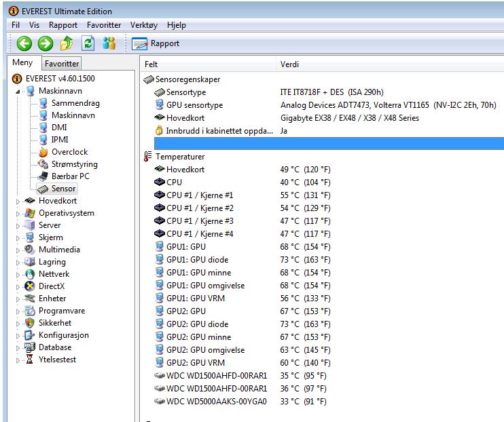Expand the Lagring tree node
The image size is (504, 422).
pyautogui.click(x=18, y=263)
